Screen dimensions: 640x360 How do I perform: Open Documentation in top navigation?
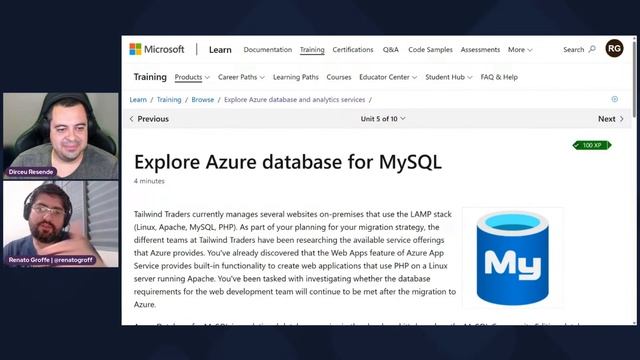(x=268, y=50)
